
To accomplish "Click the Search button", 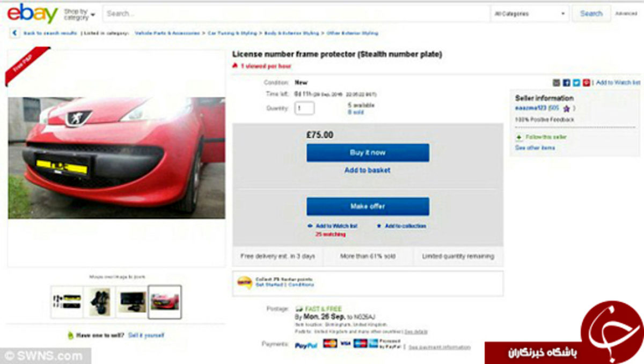I will pos(591,14).
